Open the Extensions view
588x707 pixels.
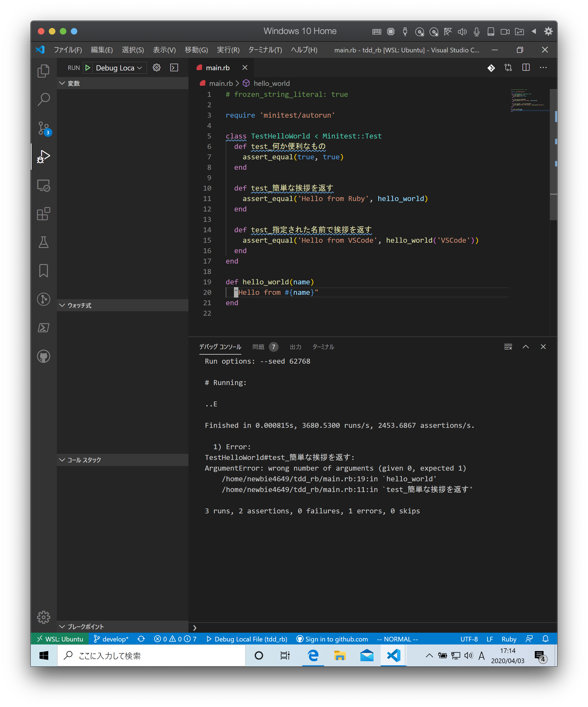pyautogui.click(x=43, y=214)
